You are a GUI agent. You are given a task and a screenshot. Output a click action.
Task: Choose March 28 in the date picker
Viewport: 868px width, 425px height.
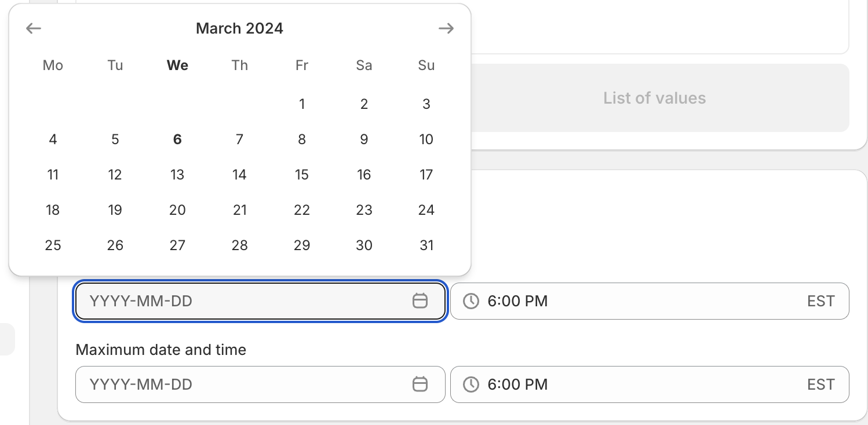tap(240, 246)
